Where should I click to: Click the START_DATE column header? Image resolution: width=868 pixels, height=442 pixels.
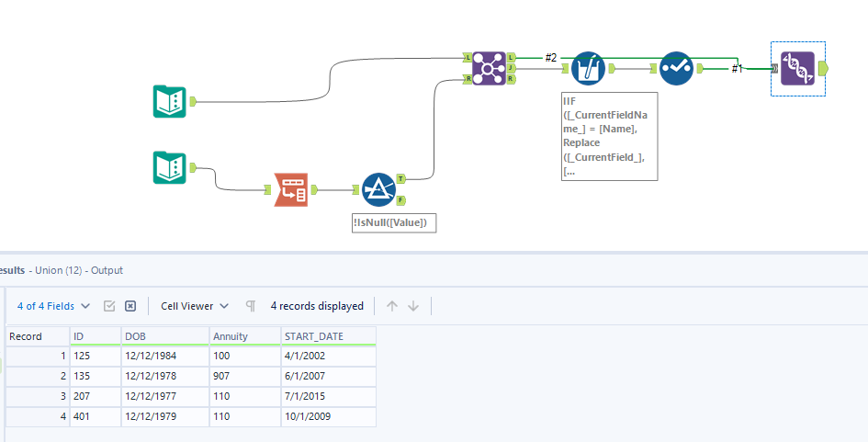click(x=328, y=336)
